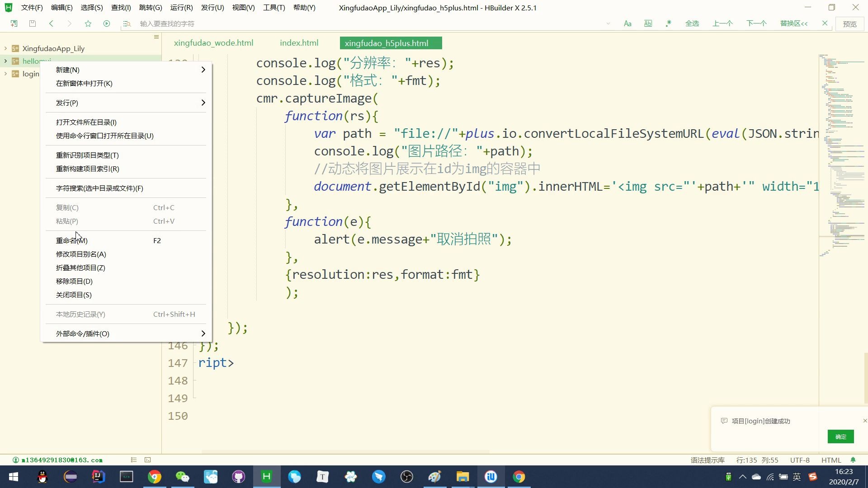The width and height of the screenshot is (868, 488).
Task: Click the notification bell in status bar
Action: 853,460
